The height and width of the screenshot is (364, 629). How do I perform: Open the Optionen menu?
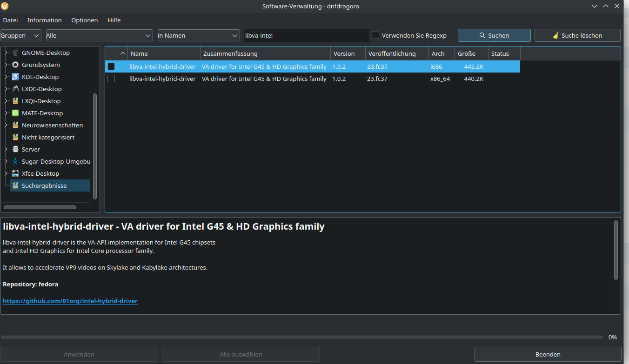click(85, 20)
